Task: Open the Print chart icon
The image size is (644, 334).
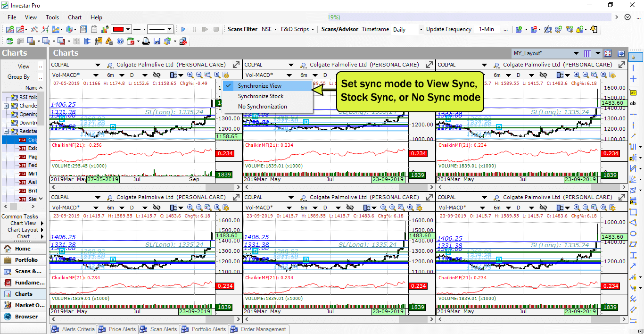Action: [146, 41]
